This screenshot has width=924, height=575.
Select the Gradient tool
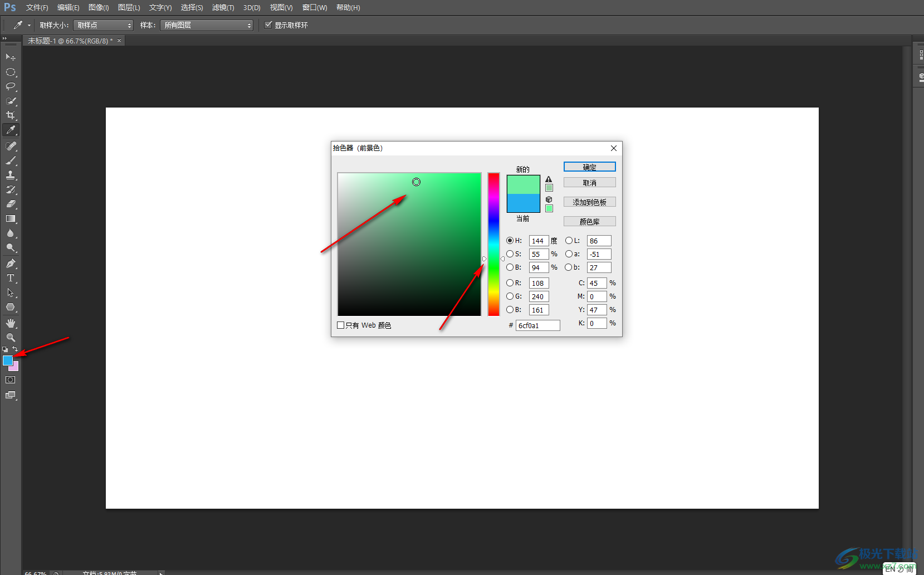[x=11, y=218]
